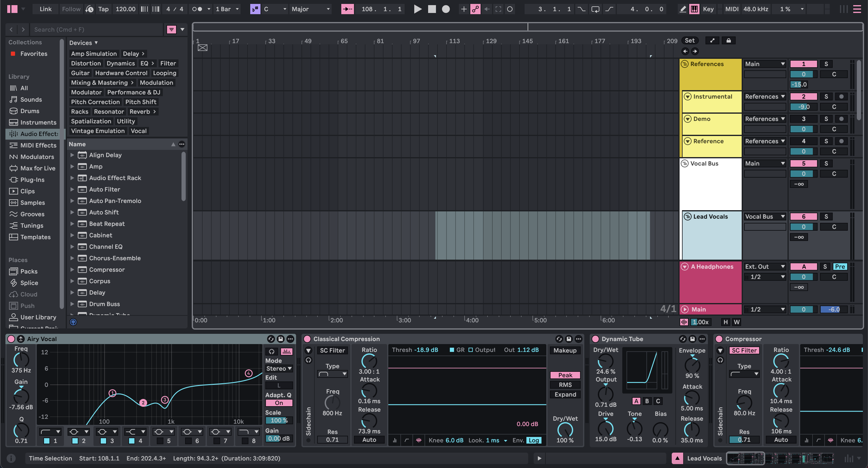Open the scale dropdown showing Major
This screenshot has width=868, height=468.
coord(310,9)
